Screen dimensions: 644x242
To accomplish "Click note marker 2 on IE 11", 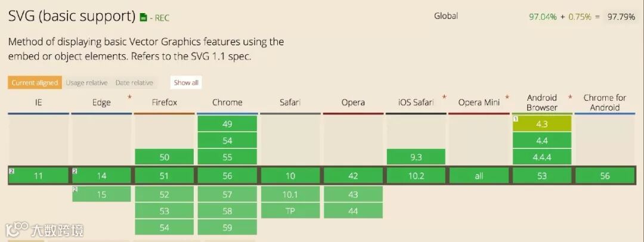I will point(11,171).
